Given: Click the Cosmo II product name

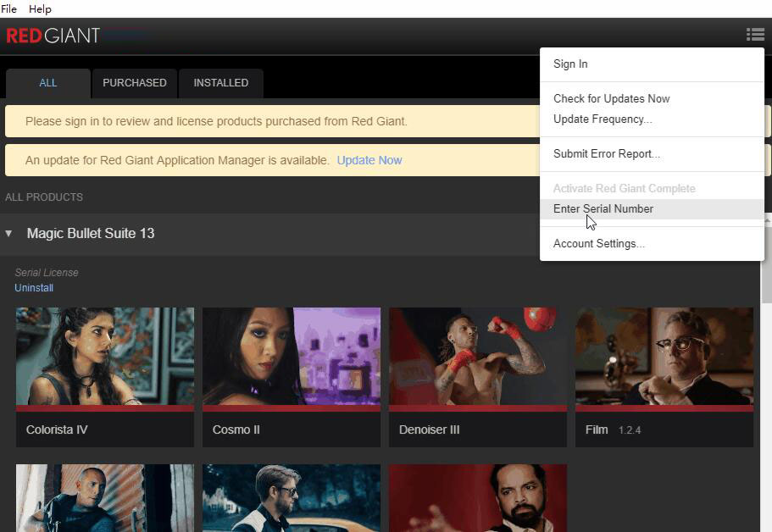Looking at the screenshot, I should pos(236,429).
